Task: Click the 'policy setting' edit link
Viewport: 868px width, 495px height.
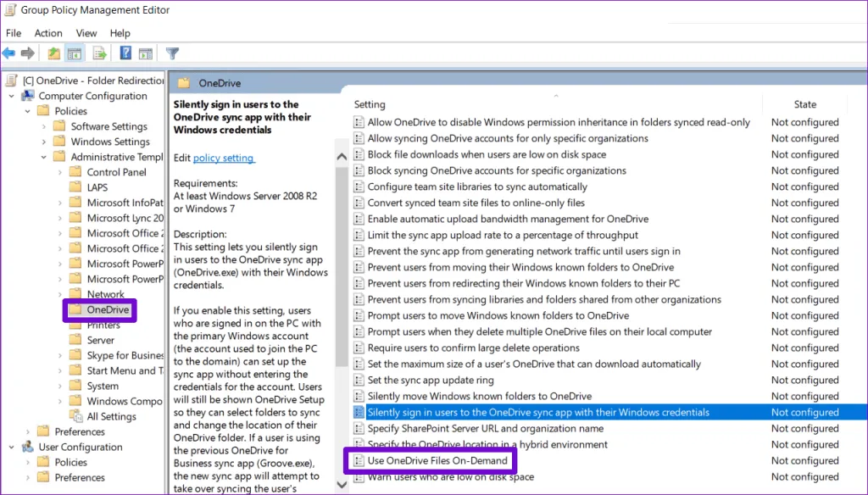Action: (224, 158)
